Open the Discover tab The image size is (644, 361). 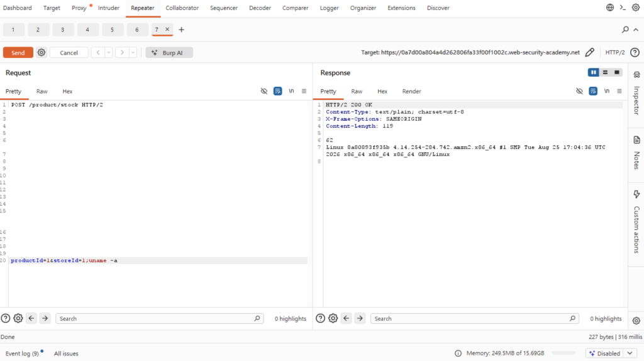(438, 8)
